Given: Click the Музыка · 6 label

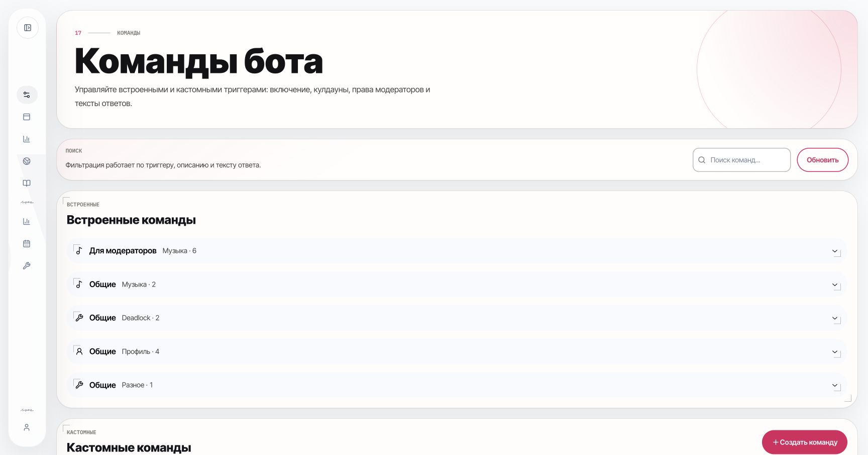Looking at the screenshot, I should (179, 251).
